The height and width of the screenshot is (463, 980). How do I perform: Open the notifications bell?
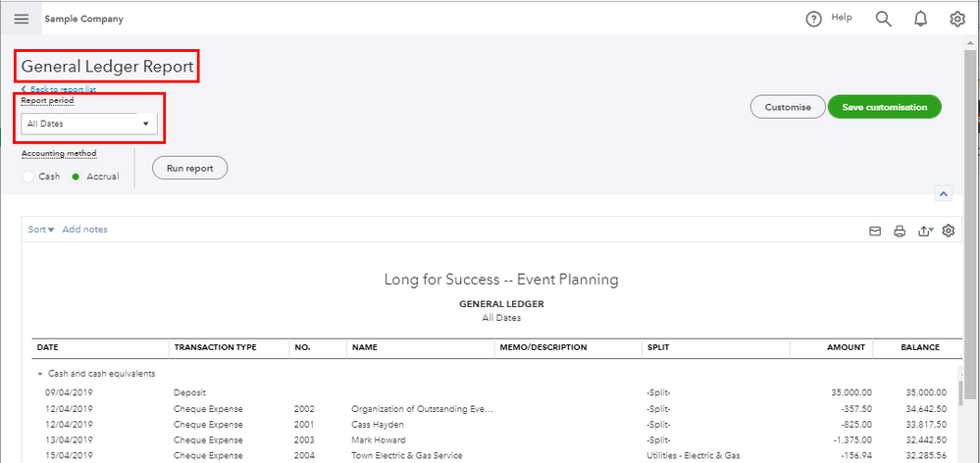coord(920,19)
